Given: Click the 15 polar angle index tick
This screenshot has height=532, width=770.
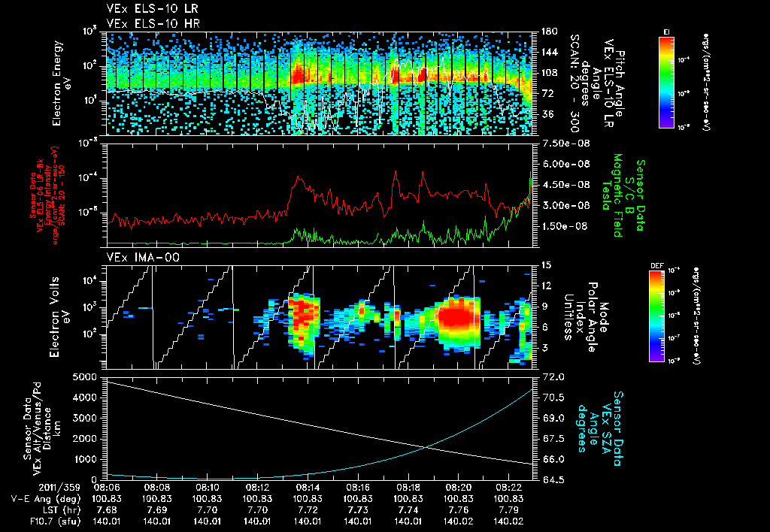Looking at the screenshot, I should coord(546,265).
